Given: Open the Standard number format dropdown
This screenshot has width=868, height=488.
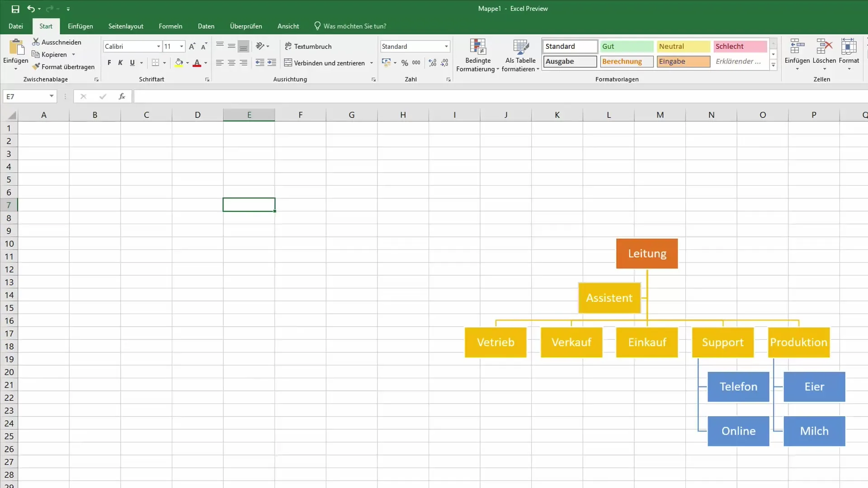Looking at the screenshot, I should (x=446, y=47).
